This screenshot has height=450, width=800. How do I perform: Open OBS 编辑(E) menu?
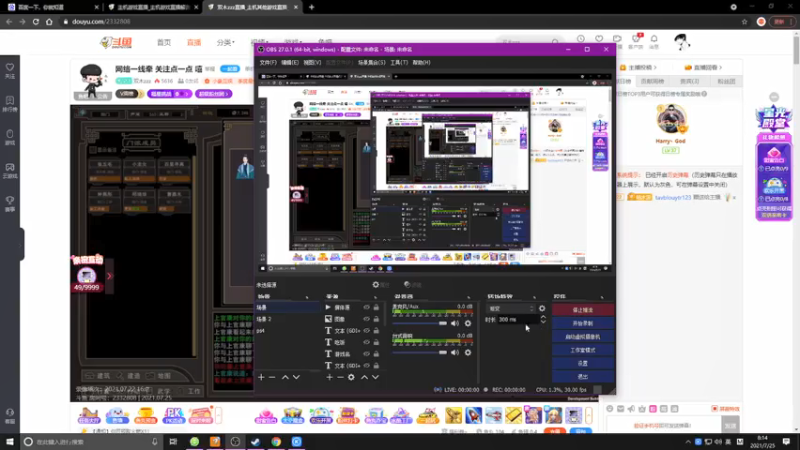click(290, 62)
